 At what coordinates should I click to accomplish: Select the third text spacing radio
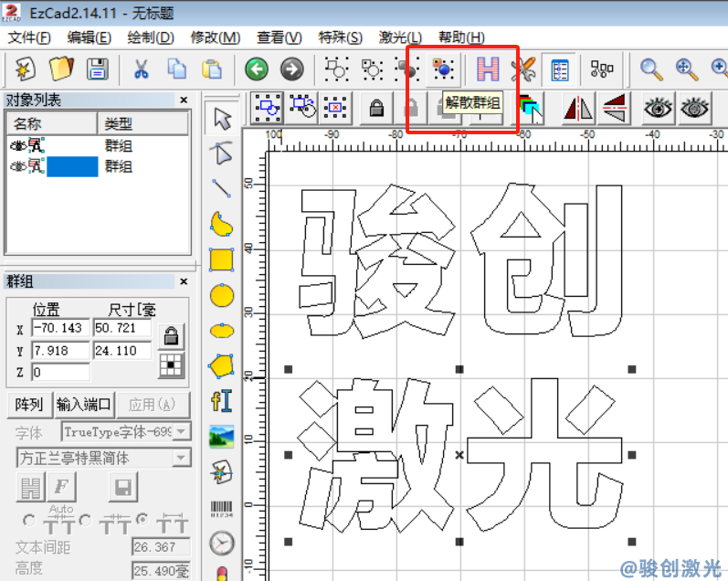click(x=142, y=519)
